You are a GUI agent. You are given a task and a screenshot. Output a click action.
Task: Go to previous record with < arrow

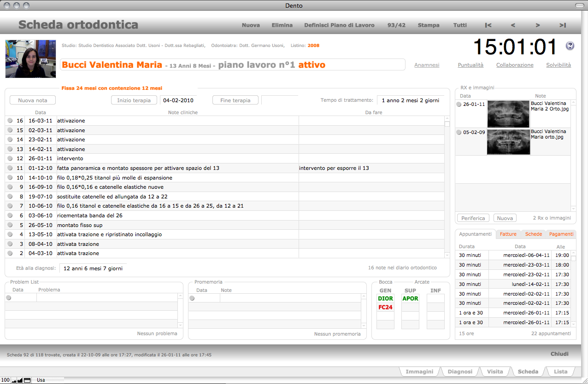(513, 25)
